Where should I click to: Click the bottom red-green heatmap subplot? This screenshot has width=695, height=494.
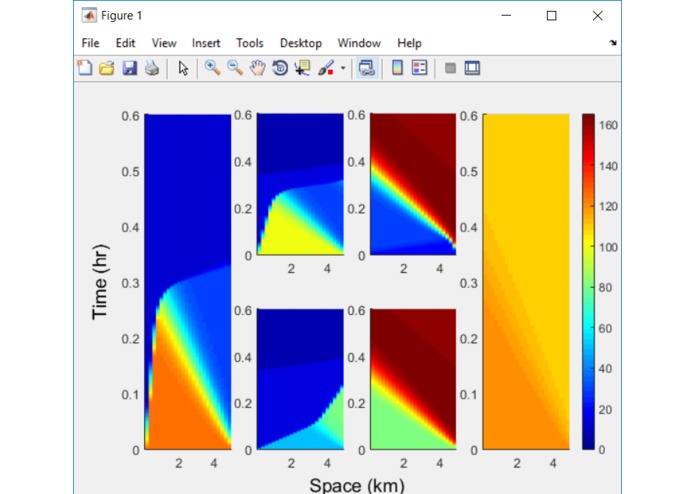(x=413, y=379)
